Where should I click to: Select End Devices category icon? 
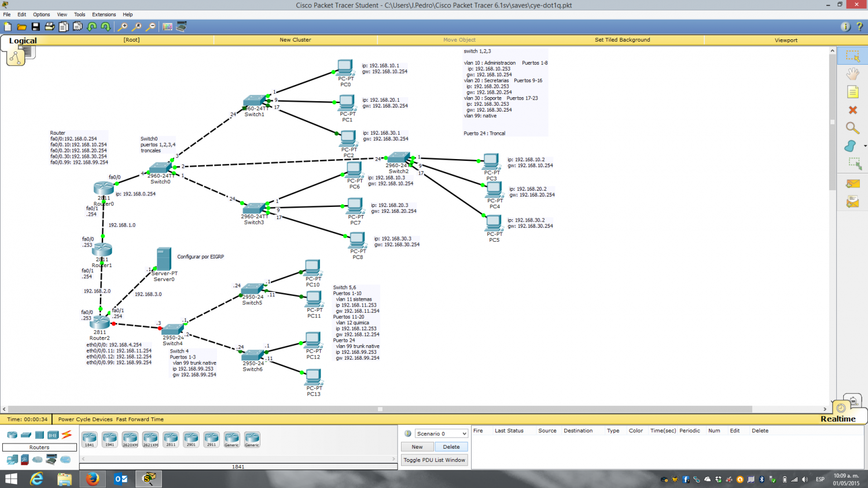point(12,460)
